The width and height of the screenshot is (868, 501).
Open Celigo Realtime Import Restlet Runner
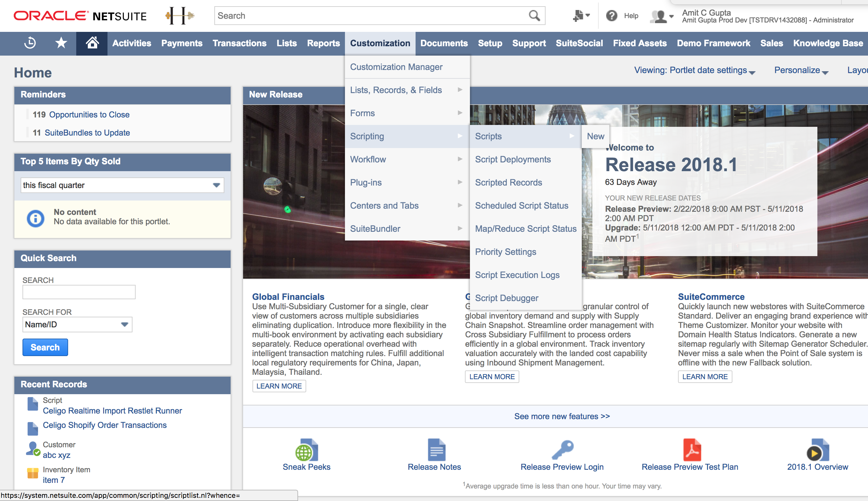112,411
